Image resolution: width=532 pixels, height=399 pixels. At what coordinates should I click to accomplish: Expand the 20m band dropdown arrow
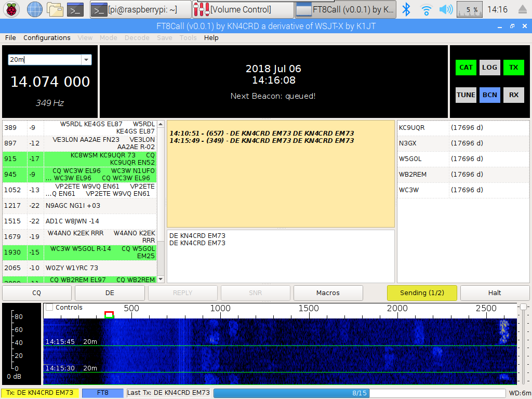86,60
